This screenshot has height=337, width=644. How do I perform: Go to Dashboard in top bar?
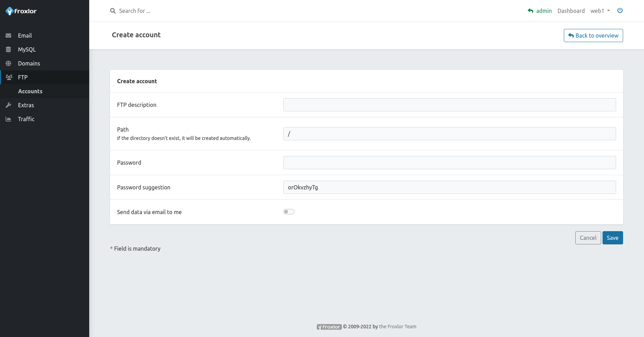point(571,11)
